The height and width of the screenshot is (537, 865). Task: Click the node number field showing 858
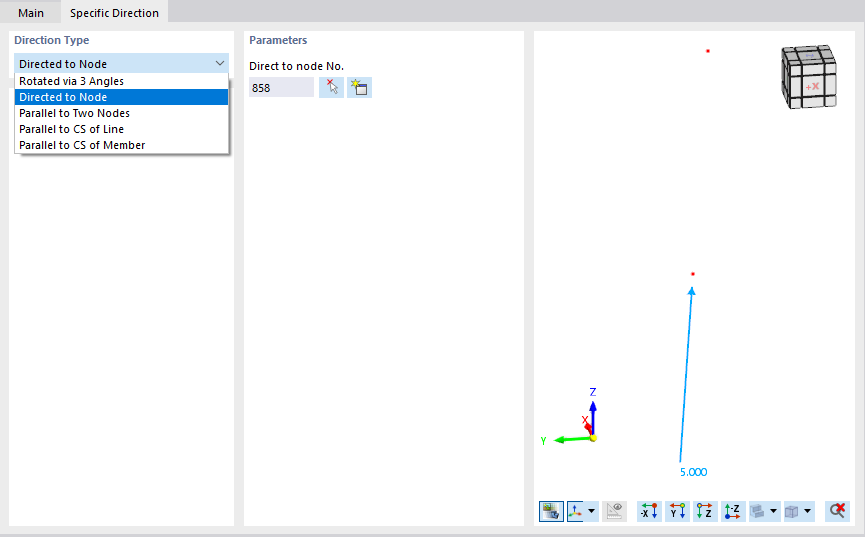click(x=281, y=88)
